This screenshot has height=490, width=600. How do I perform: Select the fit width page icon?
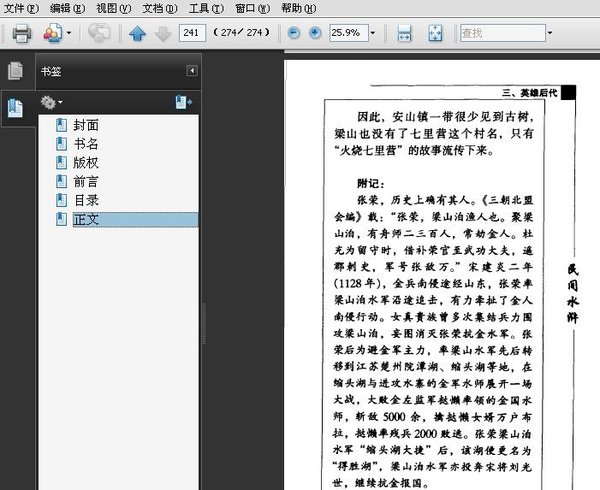click(x=404, y=33)
